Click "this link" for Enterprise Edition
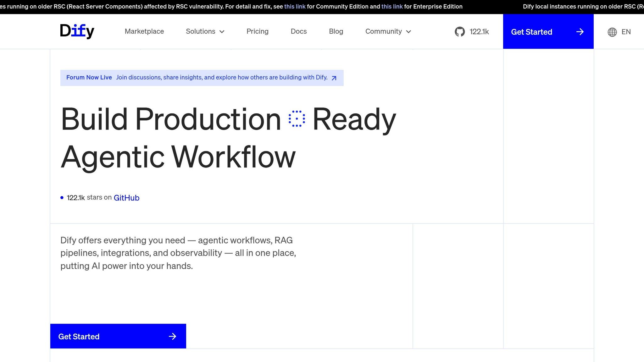The width and height of the screenshot is (644, 362). [392, 7]
